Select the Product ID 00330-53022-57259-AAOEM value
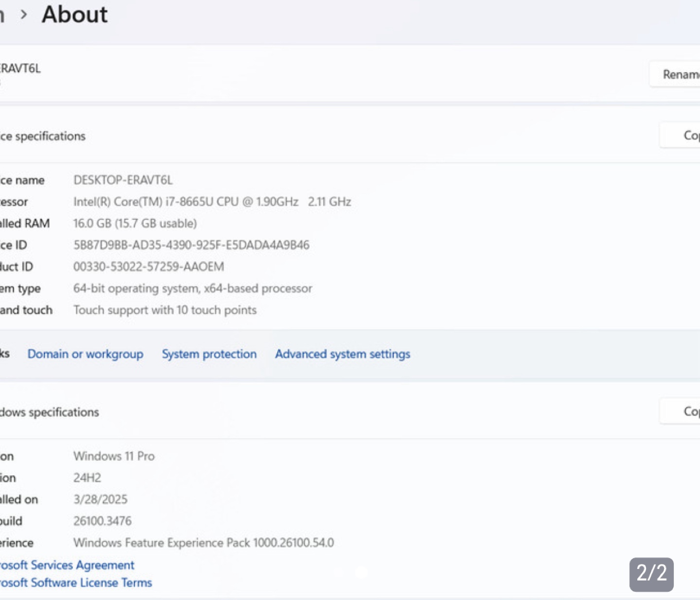700x600 pixels. tap(149, 267)
